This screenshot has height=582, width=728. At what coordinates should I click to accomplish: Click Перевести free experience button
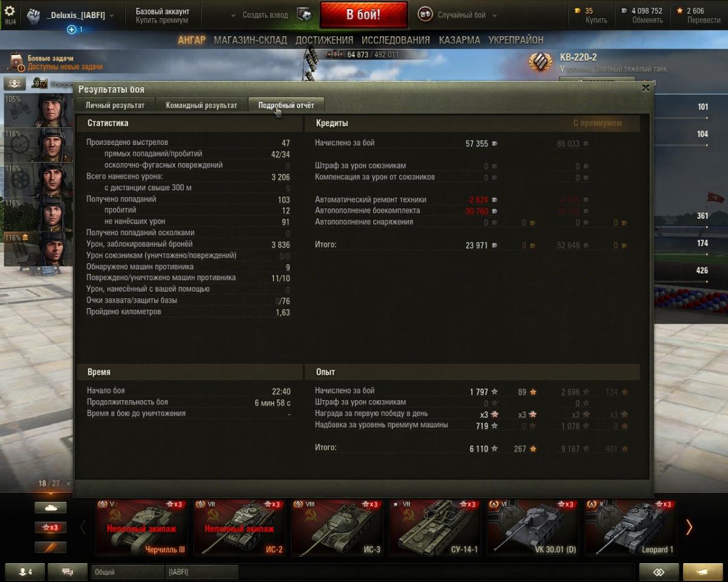click(x=704, y=20)
